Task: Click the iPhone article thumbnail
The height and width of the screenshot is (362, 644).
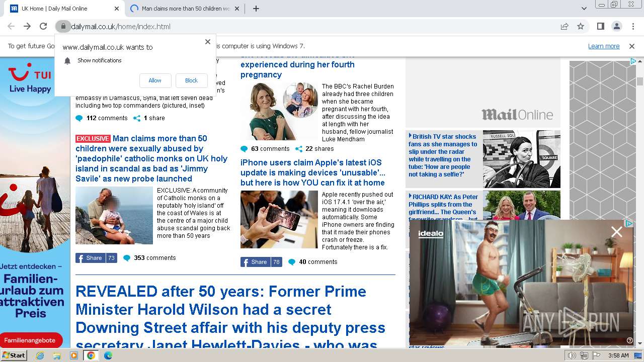Action: pyautogui.click(x=279, y=219)
